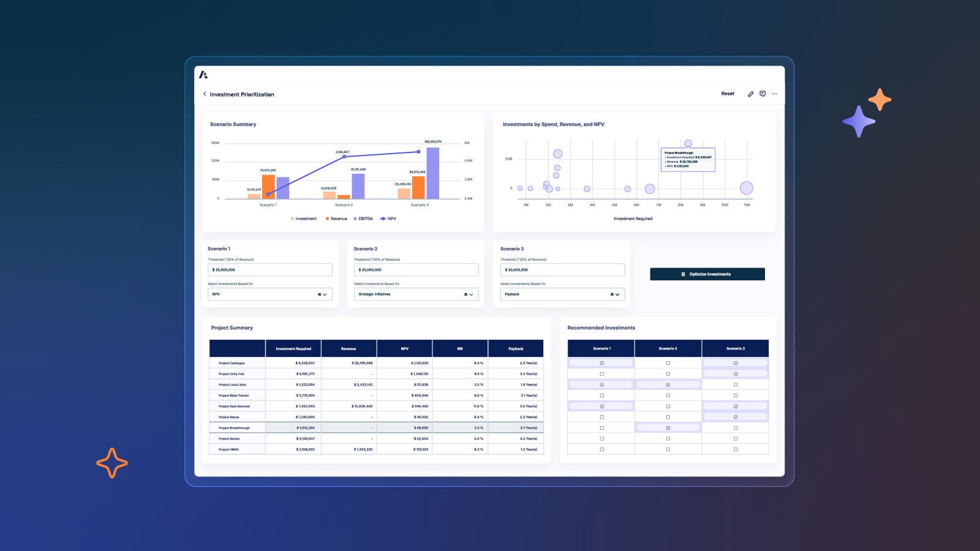Screen dimensions: 980x551
Task: Click the Payback column header
Action: [x=516, y=348]
